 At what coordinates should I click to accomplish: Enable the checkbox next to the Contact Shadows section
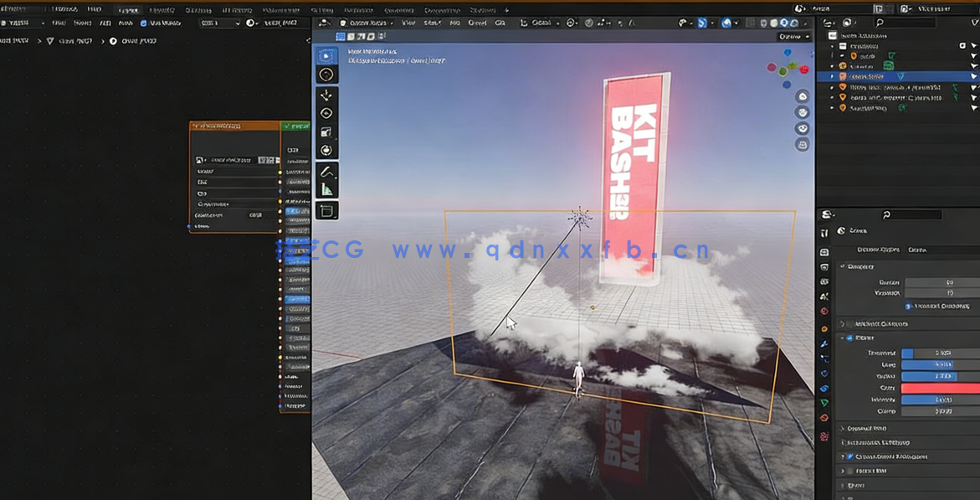pyautogui.click(x=849, y=456)
